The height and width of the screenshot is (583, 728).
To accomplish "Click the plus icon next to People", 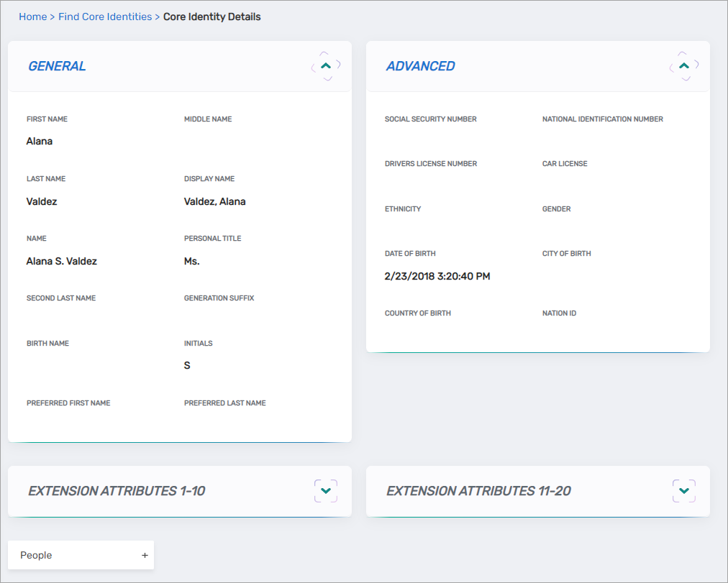I will coord(145,555).
